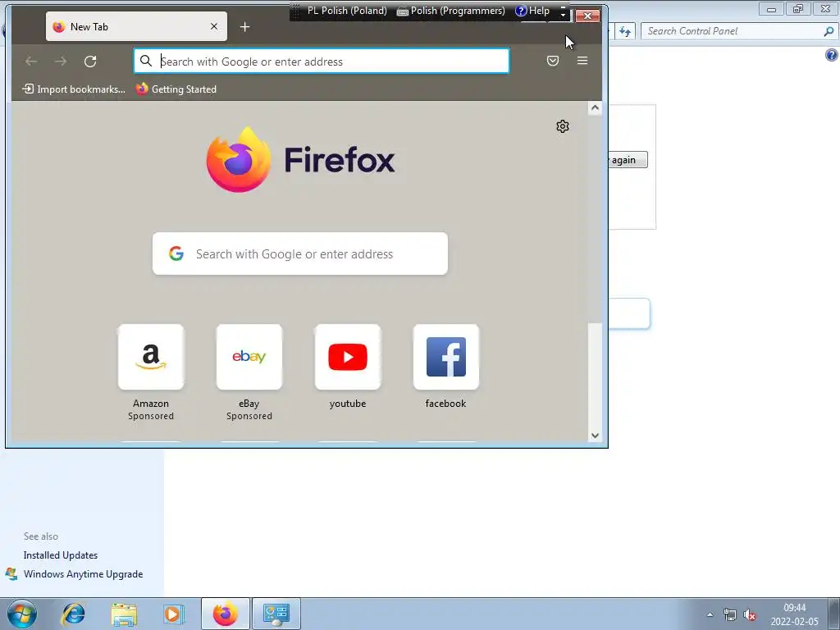
Task: Click the Control Panel refresh button
Action: pos(624,31)
